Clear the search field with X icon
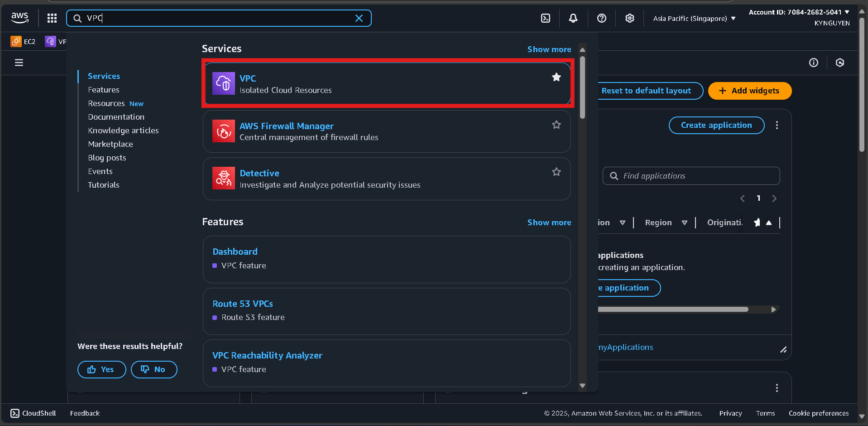The width and height of the screenshot is (868, 426). [359, 18]
